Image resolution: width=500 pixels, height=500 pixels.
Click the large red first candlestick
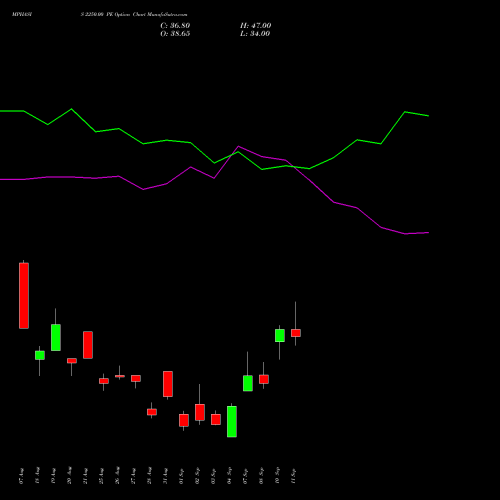(24, 296)
